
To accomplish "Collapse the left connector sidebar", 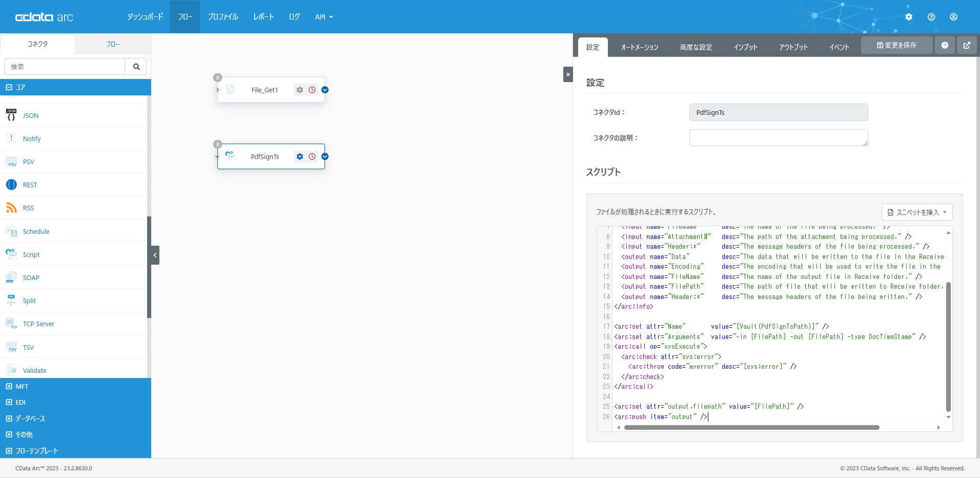I will 155,255.
